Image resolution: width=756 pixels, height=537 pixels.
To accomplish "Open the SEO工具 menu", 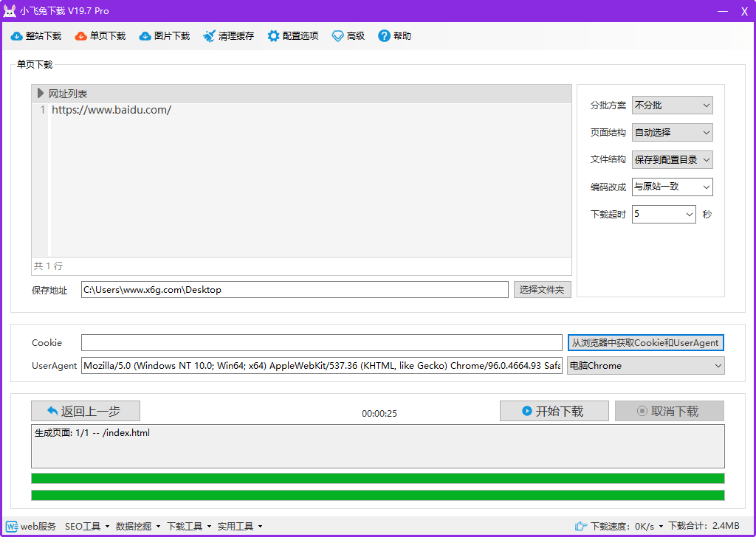I will 83,526.
